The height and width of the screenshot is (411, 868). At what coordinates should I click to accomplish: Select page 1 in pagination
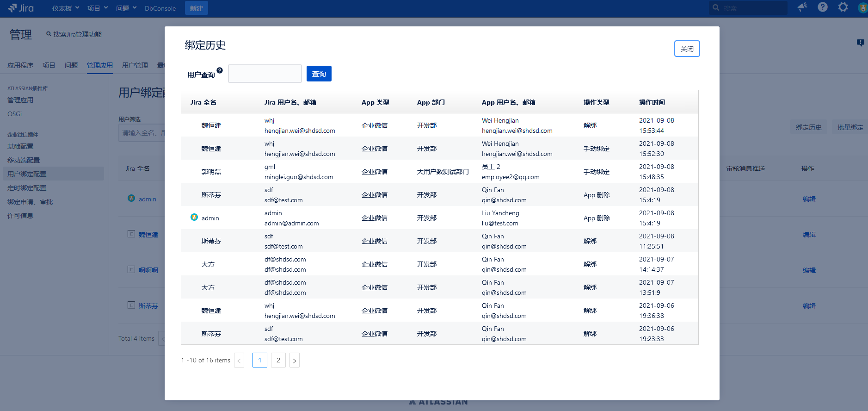(260, 360)
